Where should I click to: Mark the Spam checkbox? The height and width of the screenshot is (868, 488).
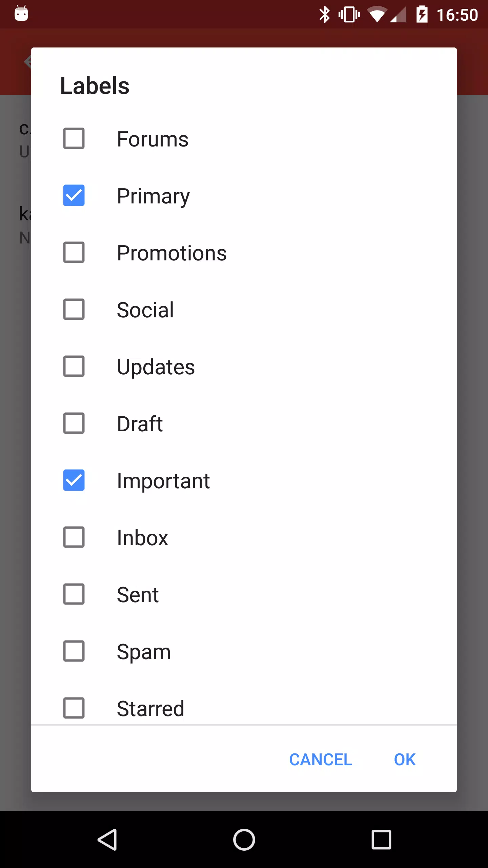(74, 651)
